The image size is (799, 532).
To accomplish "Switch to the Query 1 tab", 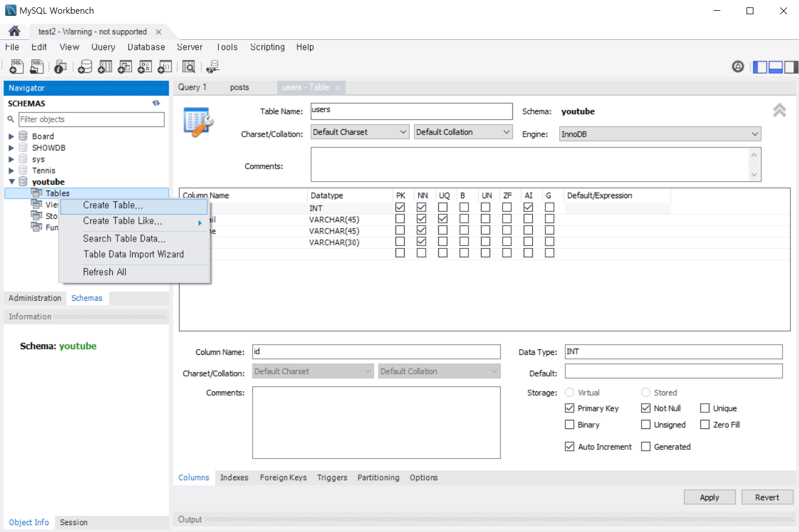I will click(192, 87).
